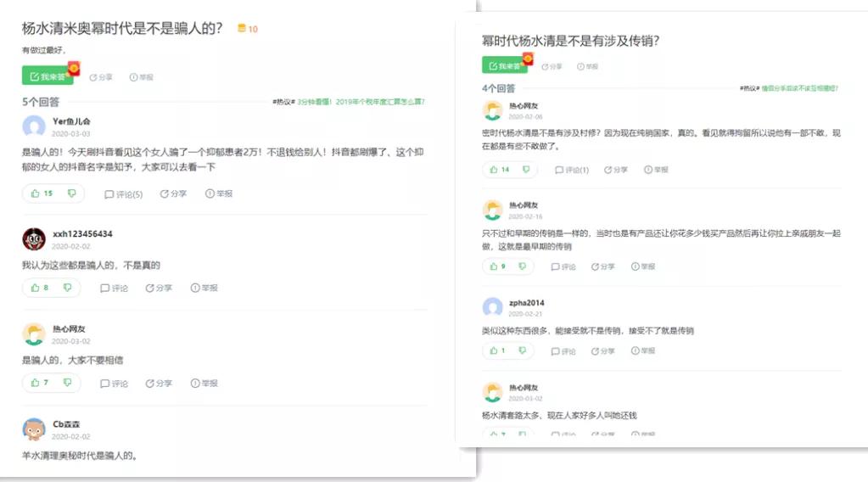Report the right question via header report icon
This screenshot has height=482, width=868.
[587, 66]
